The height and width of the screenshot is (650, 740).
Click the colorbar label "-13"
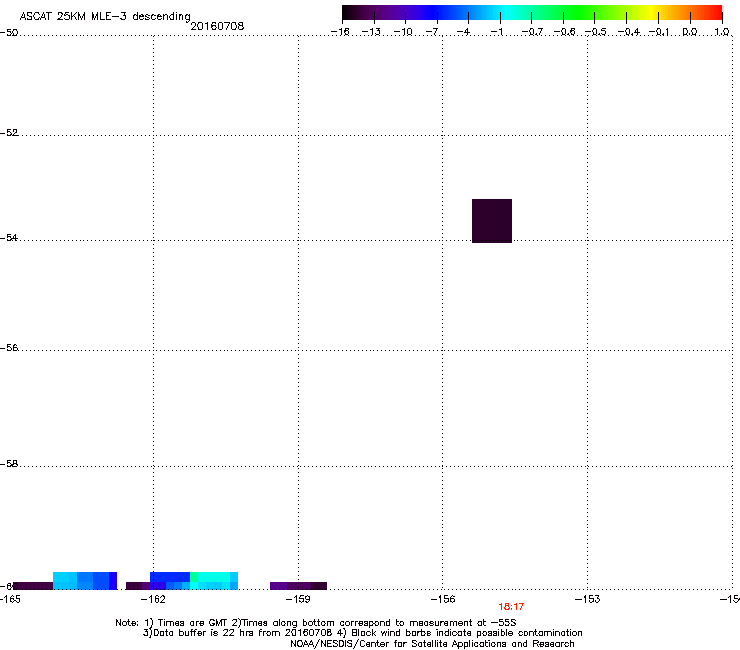click(371, 32)
